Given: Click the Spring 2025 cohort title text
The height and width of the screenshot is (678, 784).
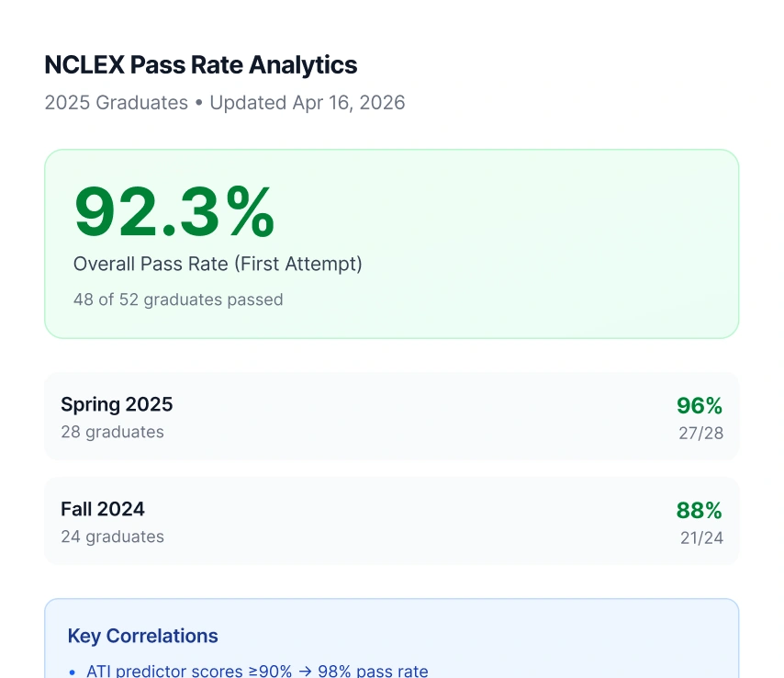Looking at the screenshot, I should click(x=117, y=404).
